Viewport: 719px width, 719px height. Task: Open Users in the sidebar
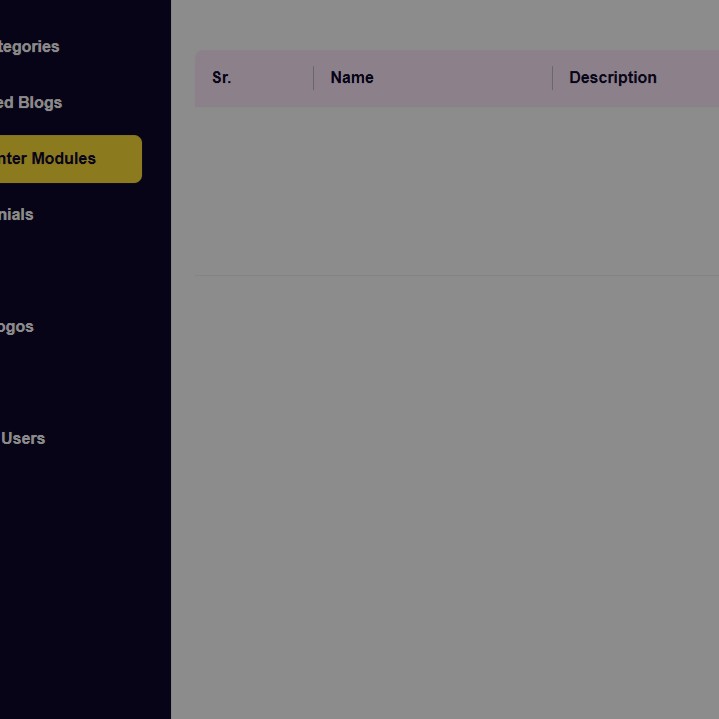tap(23, 439)
